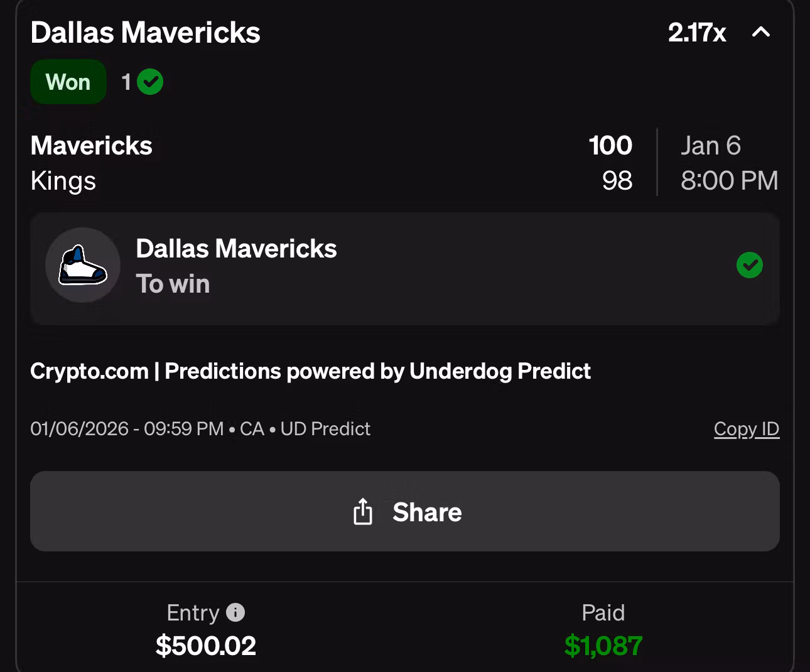Collapse the Dallas Mavericks entry chevron
Screen dimensions: 810x672
point(760,32)
